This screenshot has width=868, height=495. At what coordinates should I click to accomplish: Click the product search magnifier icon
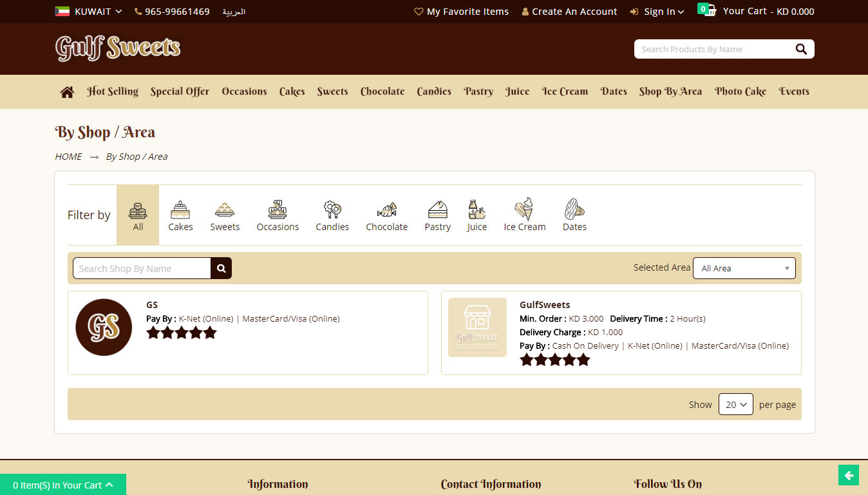pos(801,49)
